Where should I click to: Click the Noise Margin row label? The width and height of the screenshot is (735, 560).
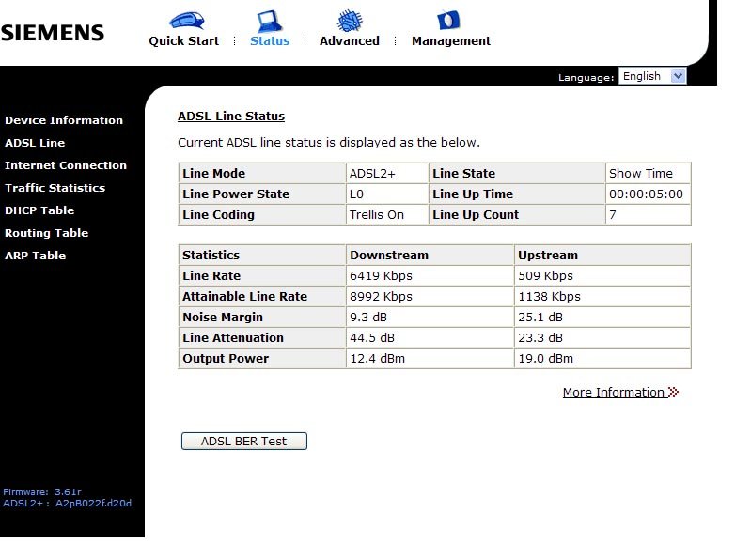pos(223,318)
